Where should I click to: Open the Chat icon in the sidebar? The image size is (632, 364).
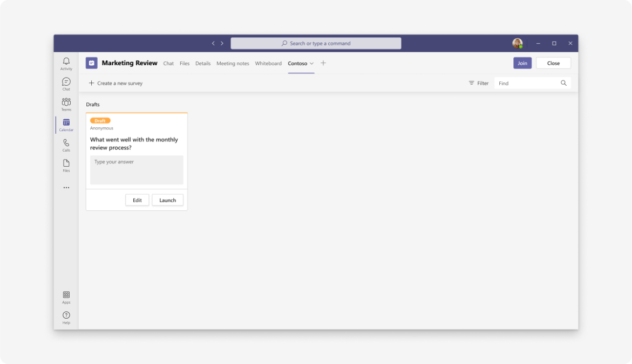click(x=66, y=82)
